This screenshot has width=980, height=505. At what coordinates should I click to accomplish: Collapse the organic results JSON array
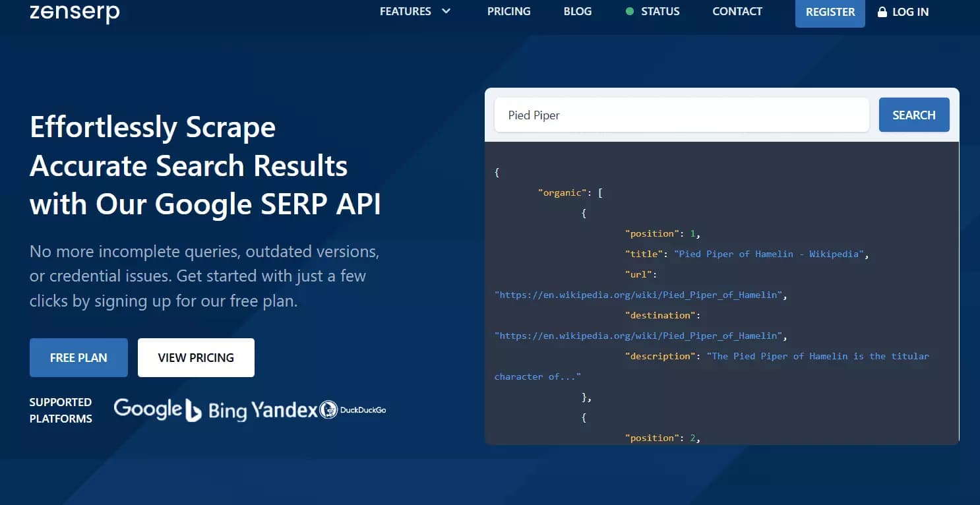pos(599,193)
